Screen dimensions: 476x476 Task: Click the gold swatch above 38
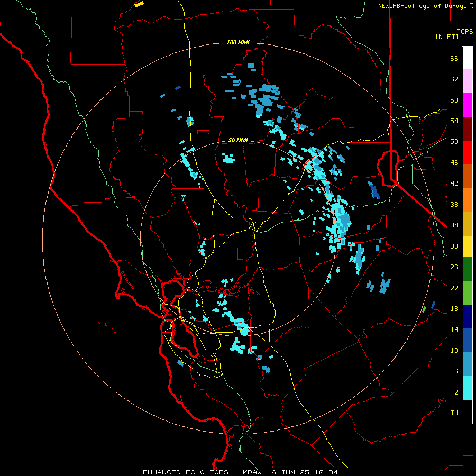467,224
